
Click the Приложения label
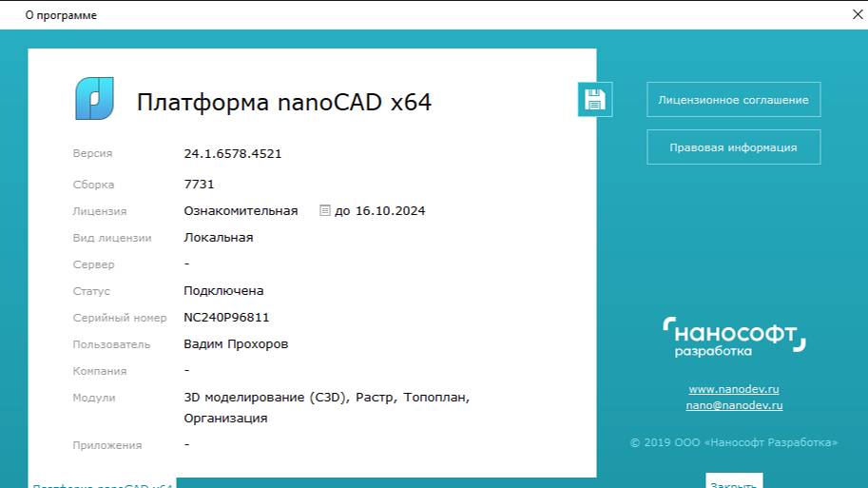(107, 445)
